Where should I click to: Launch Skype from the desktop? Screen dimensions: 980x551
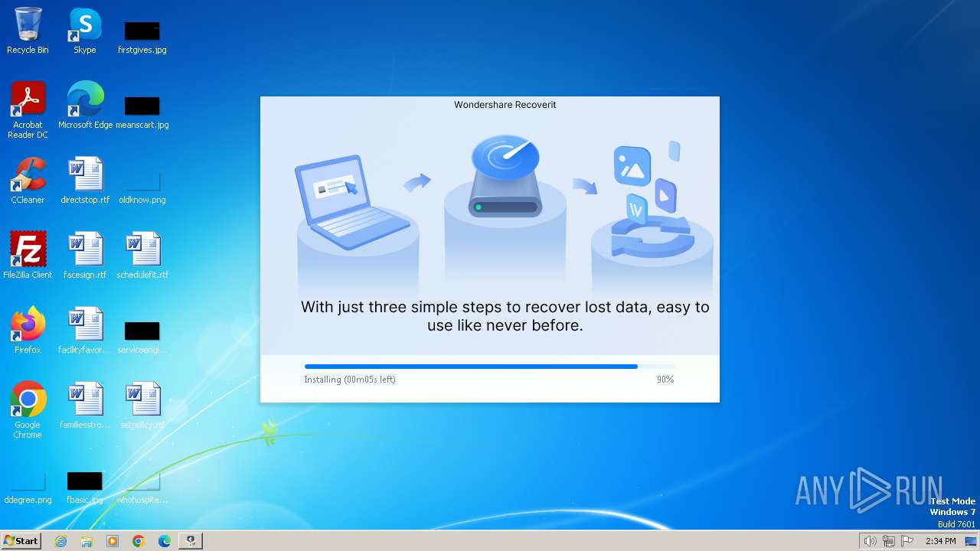pos(85,31)
